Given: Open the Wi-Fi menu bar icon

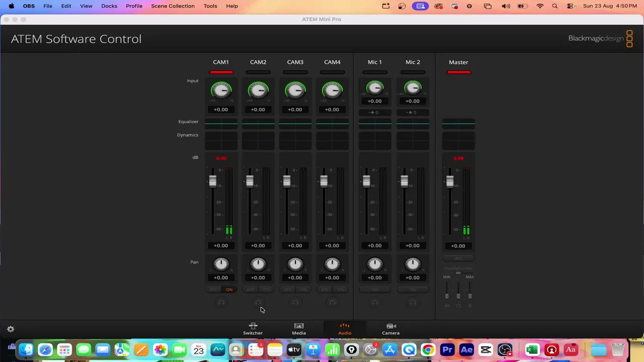Looking at the screenshot, I should pyautogui.click(x=540, y=6).
